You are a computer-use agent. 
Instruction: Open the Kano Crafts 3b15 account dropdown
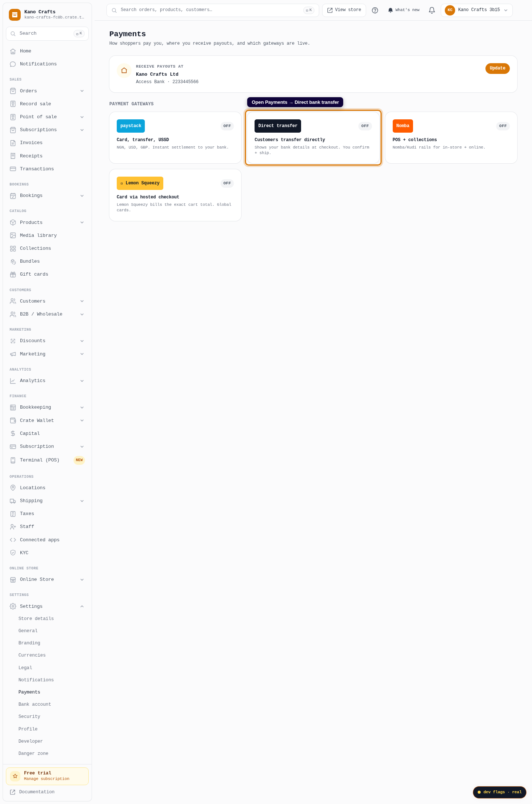tap(477, 10)
